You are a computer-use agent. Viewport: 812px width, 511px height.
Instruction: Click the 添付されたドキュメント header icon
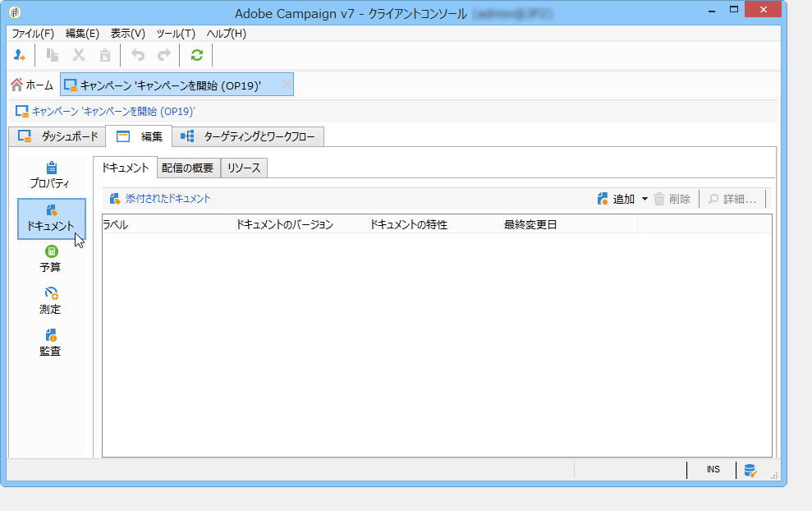pos(115,199)
